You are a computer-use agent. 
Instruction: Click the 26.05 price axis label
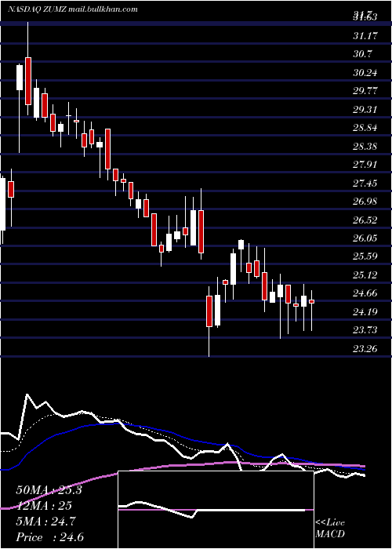click(x=365, y=238)
